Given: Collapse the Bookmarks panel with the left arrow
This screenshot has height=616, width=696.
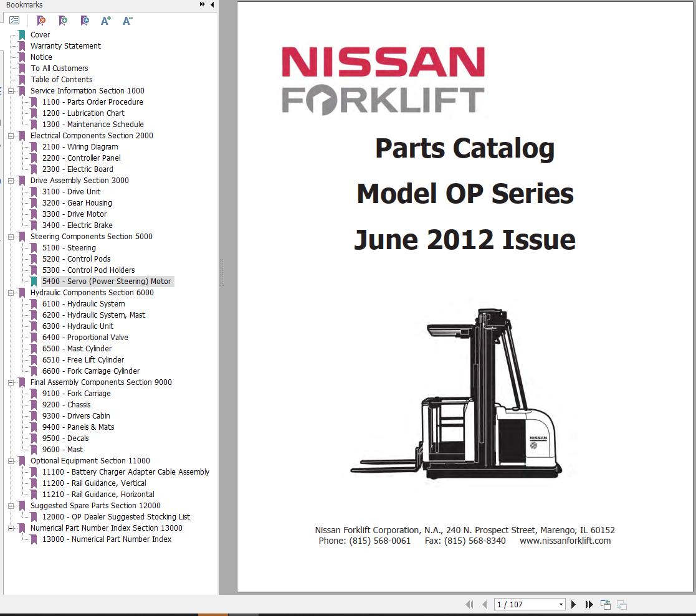Looking at the screenshot, I should click(212, 4).
